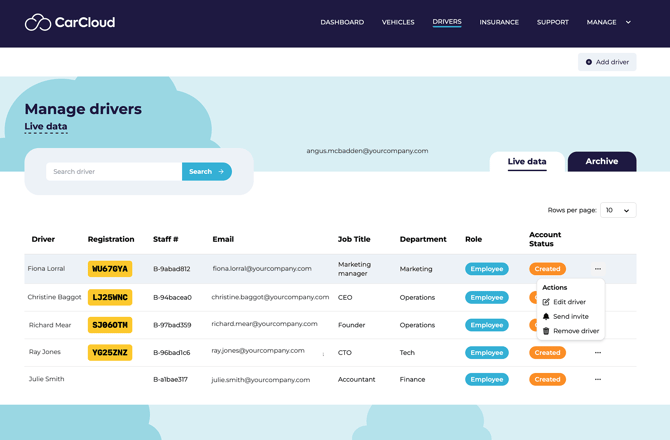Screen dimensions: 670x440
Task: Click the bell icon beside Send invite
Action: (x=546, y=317)
